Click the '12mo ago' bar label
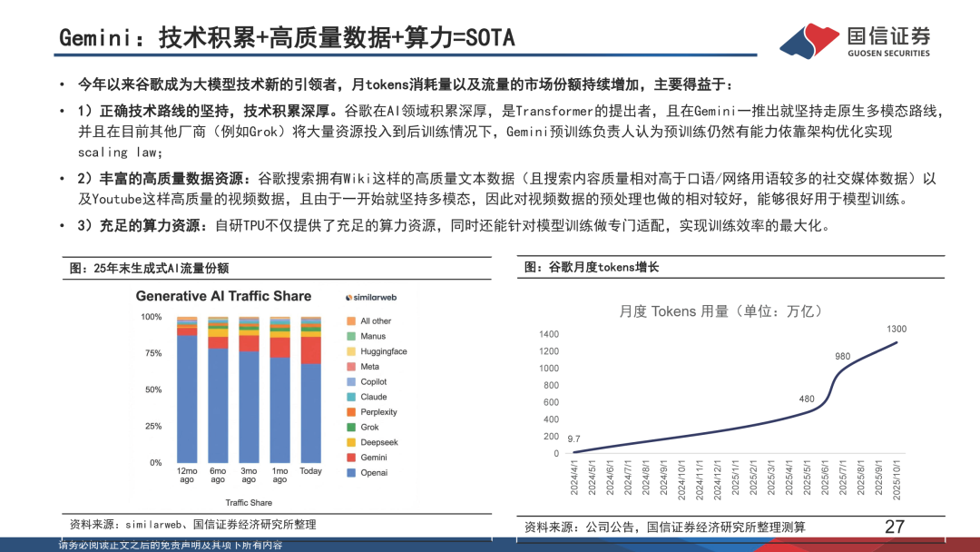The width and height of the screenshot is (980, 552). [187, 475]
